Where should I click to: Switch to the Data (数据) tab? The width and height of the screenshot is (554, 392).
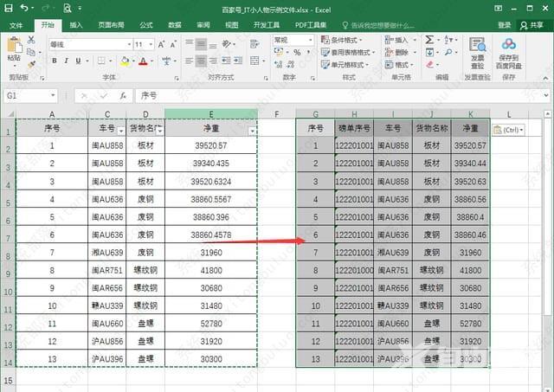(x=175, y=25)
